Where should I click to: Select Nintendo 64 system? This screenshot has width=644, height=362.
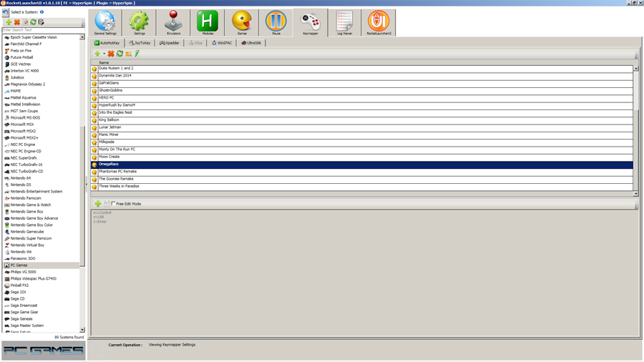(x=21, y=178)
